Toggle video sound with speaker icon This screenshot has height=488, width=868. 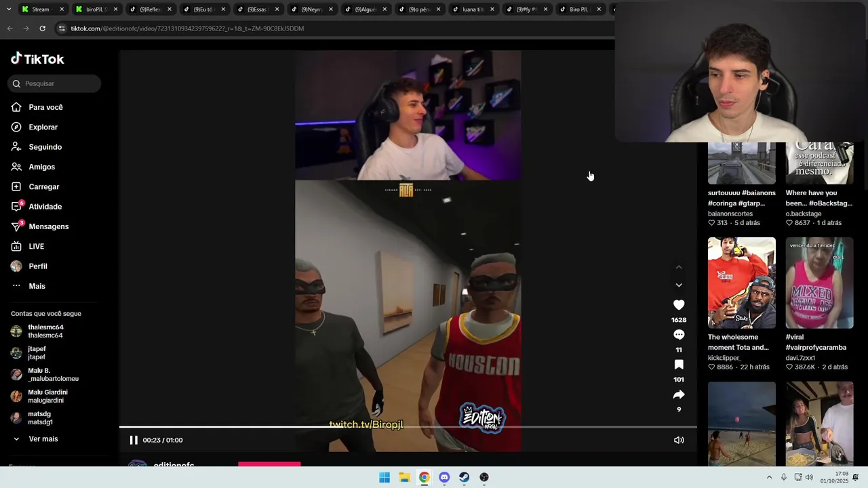coord(679,440)
